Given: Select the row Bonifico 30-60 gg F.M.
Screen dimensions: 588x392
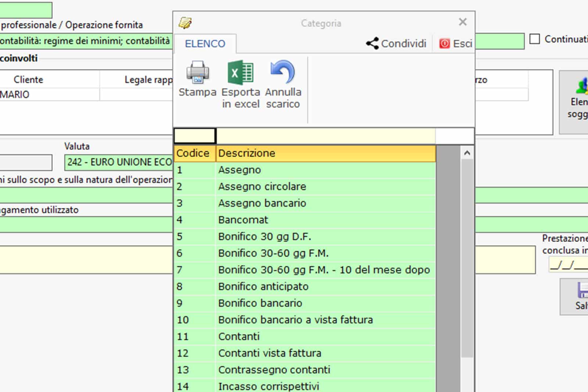Looking at the screenshot, I should click(x=305, y=253).
